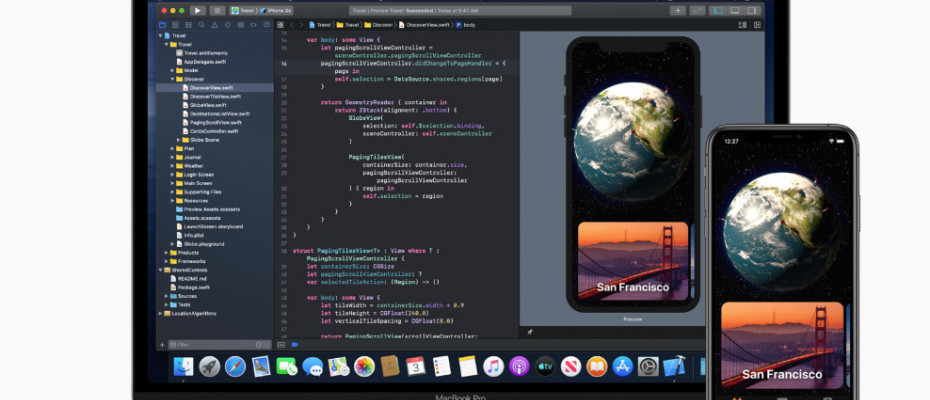Open the Report navigator icon
Viewport: 930px width, 400px height.
[267, 25]
